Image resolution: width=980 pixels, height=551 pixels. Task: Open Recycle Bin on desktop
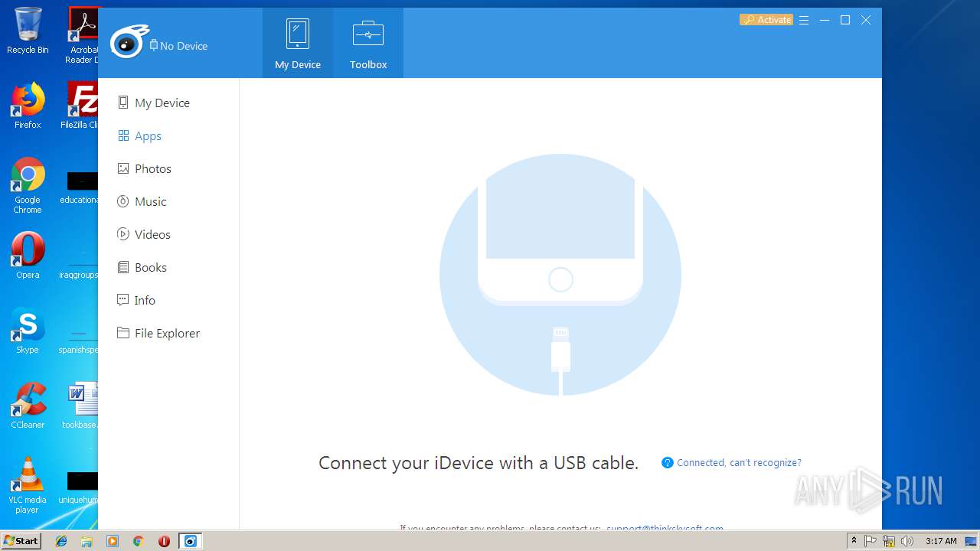[28, 31]
